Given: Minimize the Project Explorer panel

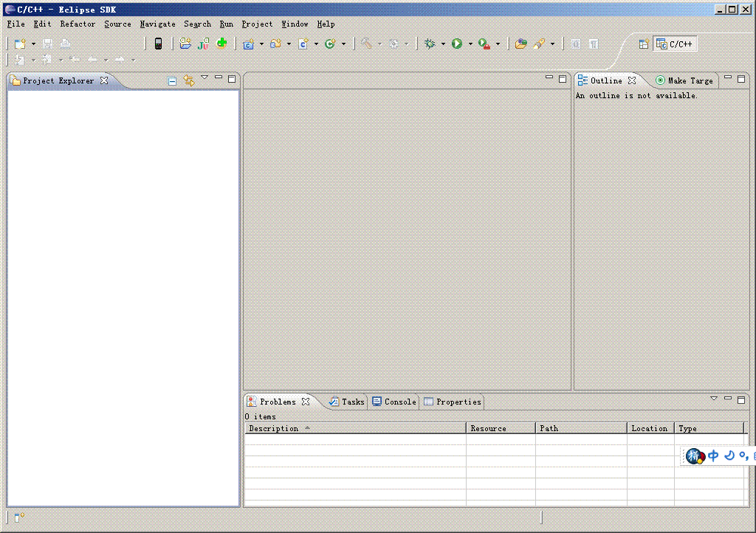Looking at the screenshot, I should click(x=219, y=77).
